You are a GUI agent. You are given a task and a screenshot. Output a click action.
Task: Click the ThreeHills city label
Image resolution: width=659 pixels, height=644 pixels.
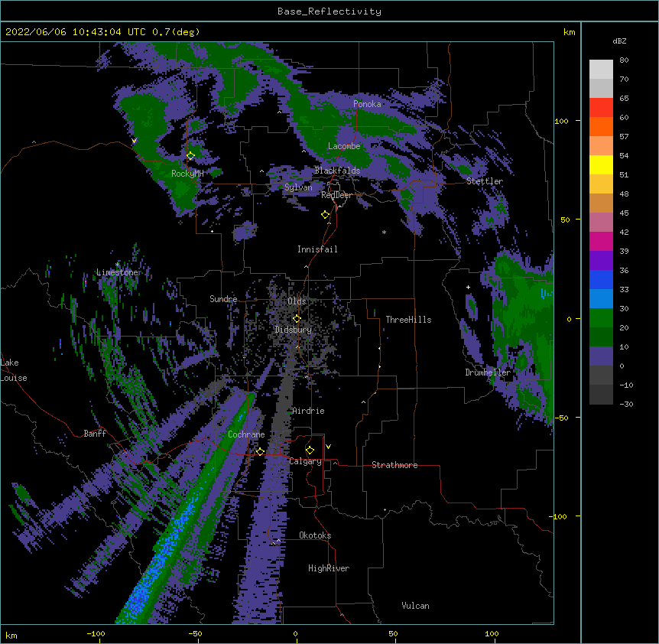(x=408, y=320)
